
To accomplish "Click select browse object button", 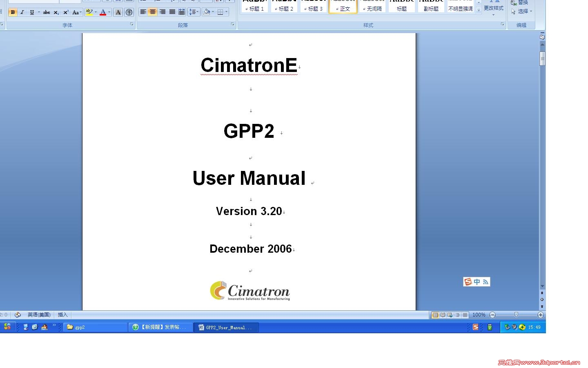I will [x=542, y=300].
